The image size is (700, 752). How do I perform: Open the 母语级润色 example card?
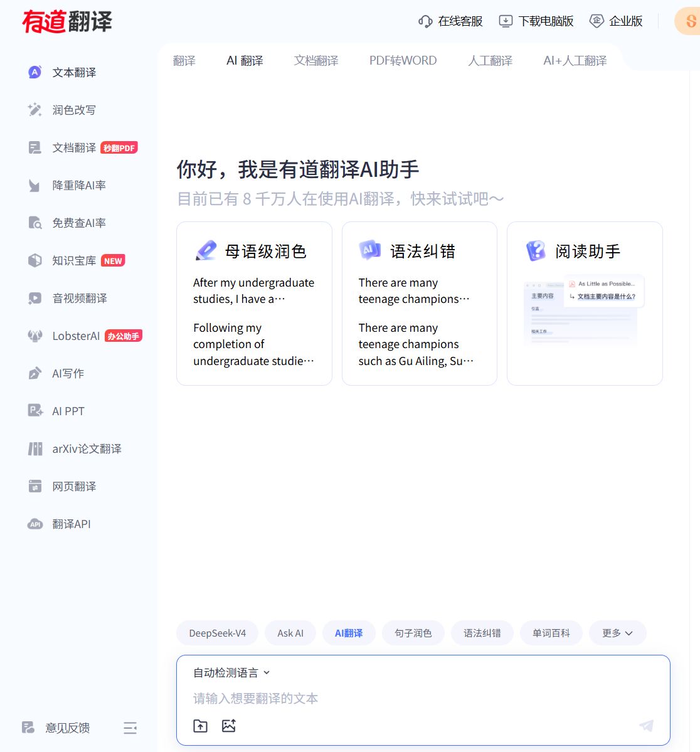click(254, 304)
